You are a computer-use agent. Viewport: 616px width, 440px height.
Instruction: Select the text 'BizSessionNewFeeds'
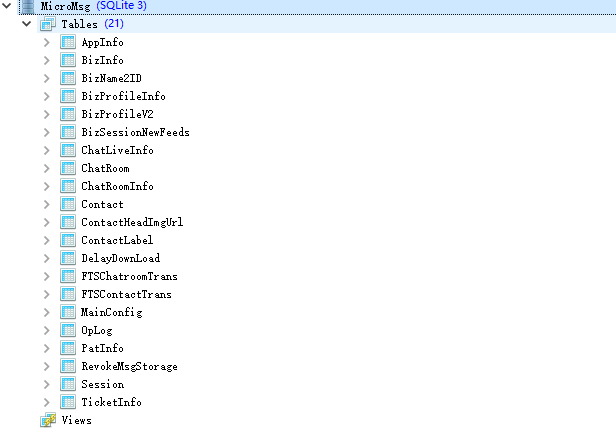136,132
